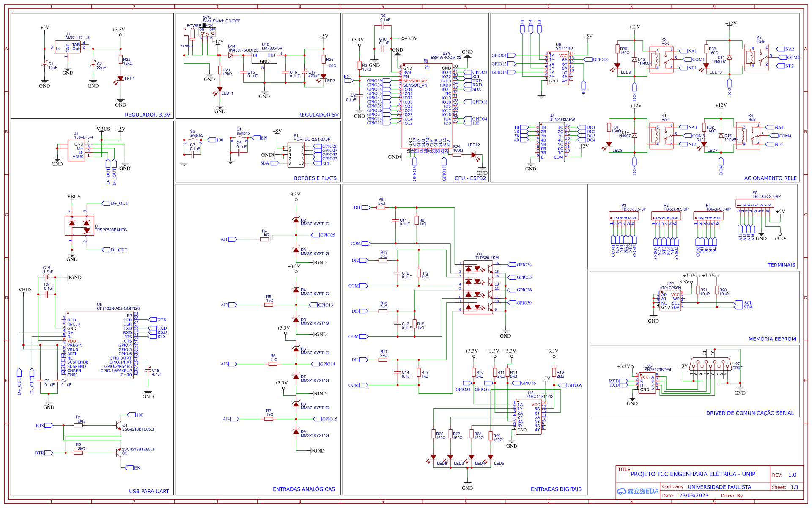
Task: Click the date value 23/03/2023
Action: (x=694, y=495)
